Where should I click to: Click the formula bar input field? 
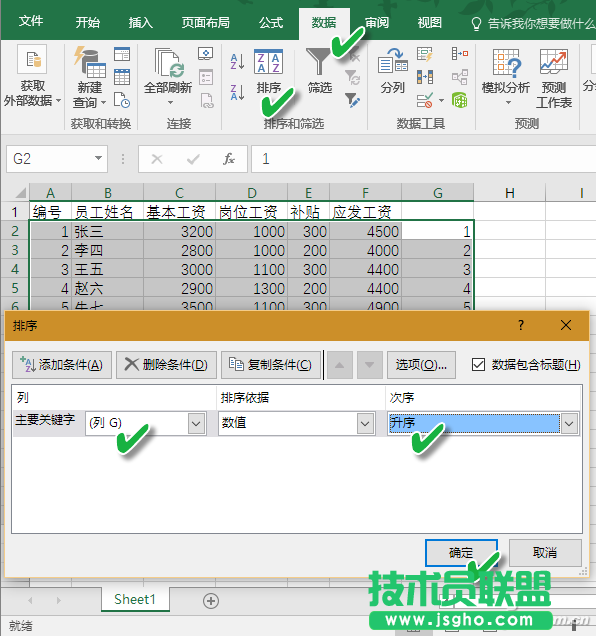pos(424,159)
